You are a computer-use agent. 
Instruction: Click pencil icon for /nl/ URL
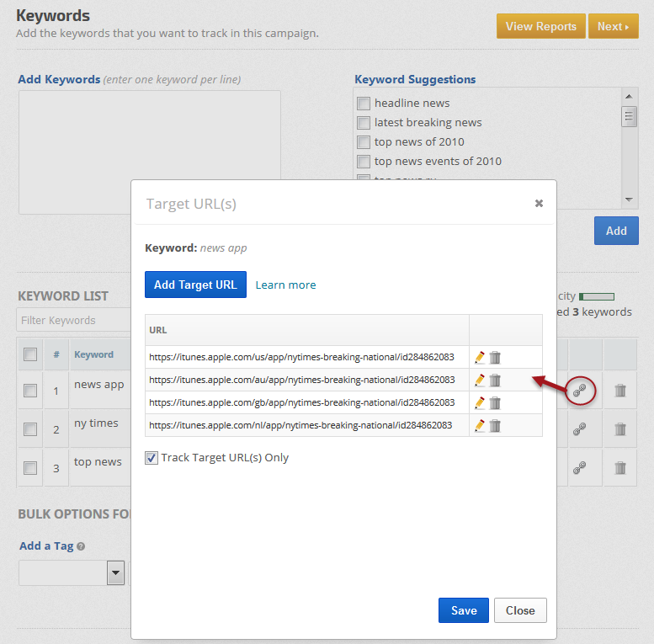point(480,425)
